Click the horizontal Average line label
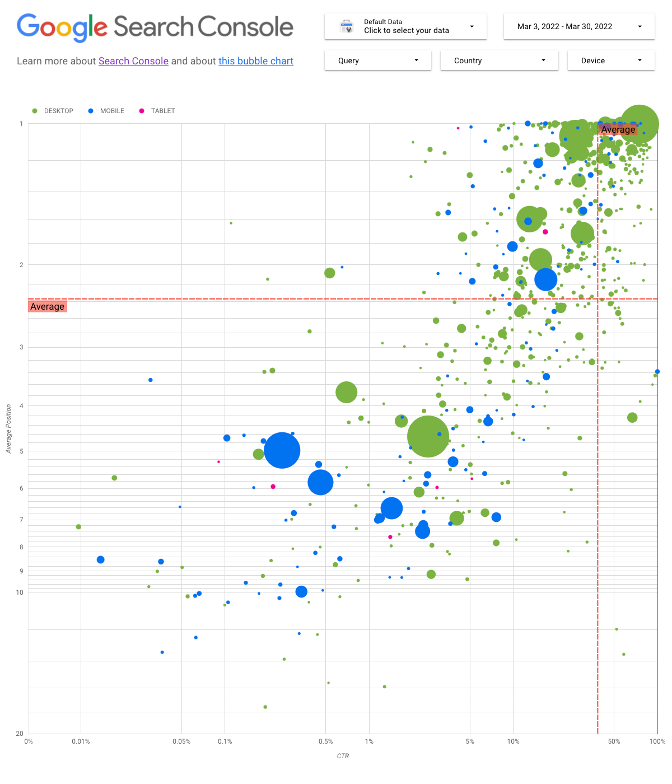 click(47, 306)
